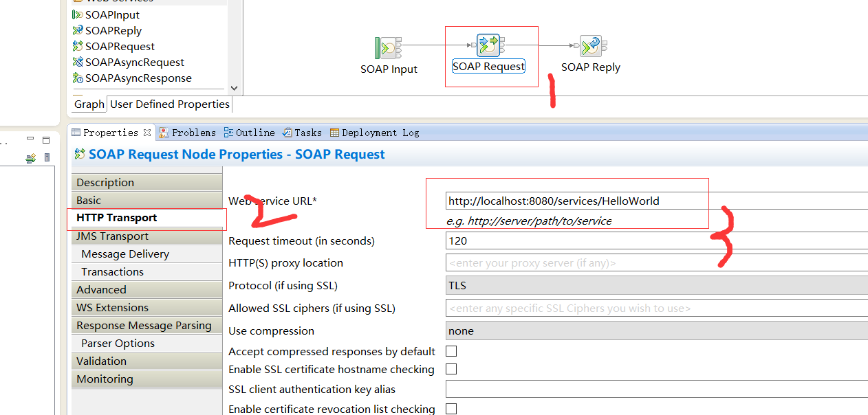This screenshot has height=415, width=868.
Task: Open the Problems tab
Action: (187, 133)
